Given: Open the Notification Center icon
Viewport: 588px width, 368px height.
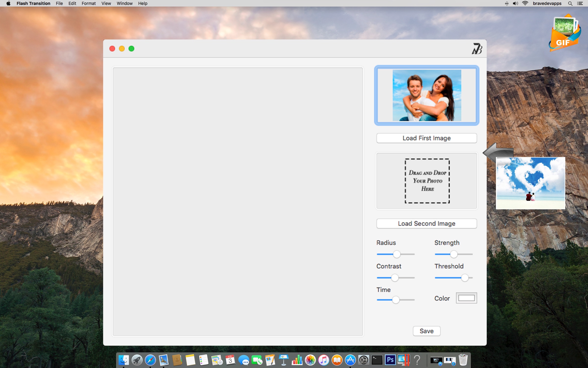Looking at the screenshot, I should pyautogui.click(x=580, y=3).
